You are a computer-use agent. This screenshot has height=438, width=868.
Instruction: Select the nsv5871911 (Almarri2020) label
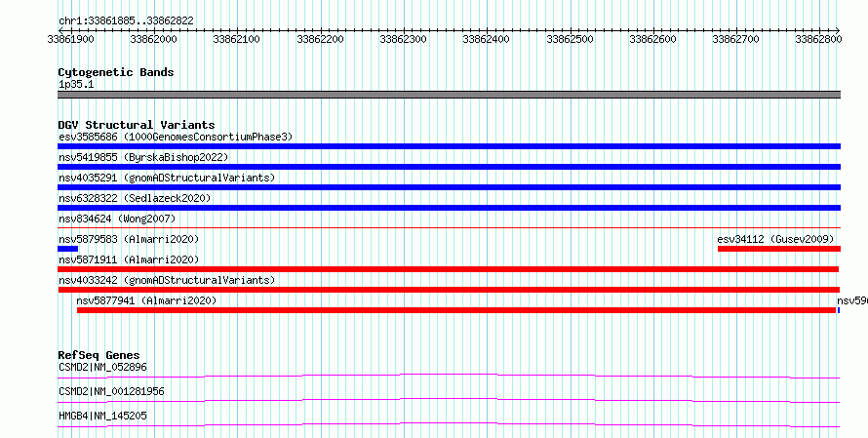pyautogui.click(x=129, y=259)
